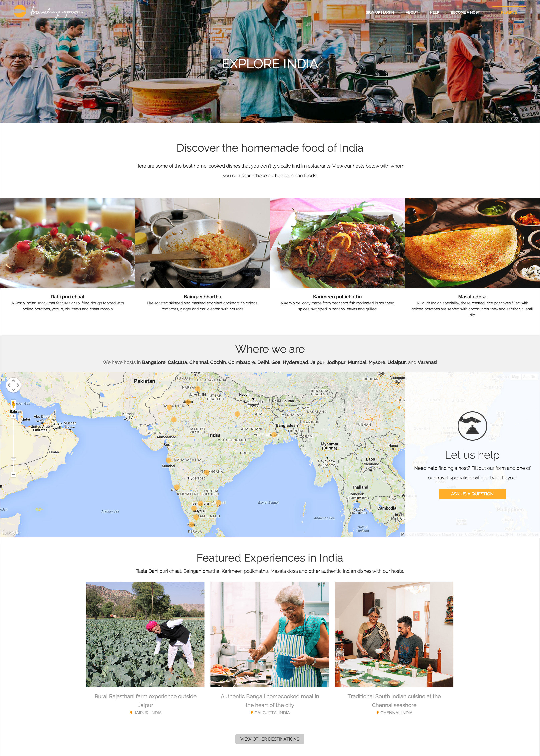Click the BECOME A HOST link
The width and height of the screenshot is (540, 756).
[x=465, y=12]
